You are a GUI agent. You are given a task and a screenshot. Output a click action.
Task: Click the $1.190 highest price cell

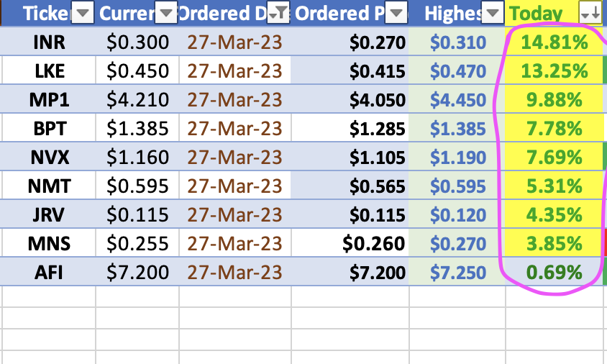click(457, 157)
